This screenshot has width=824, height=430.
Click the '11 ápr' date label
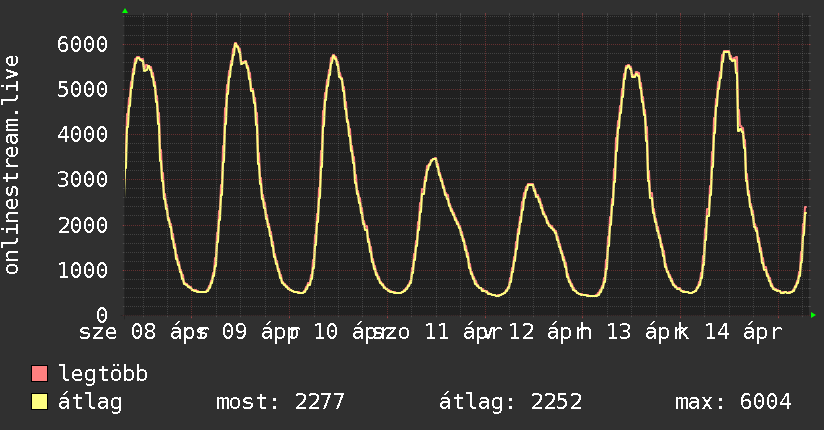coord(462,332)
